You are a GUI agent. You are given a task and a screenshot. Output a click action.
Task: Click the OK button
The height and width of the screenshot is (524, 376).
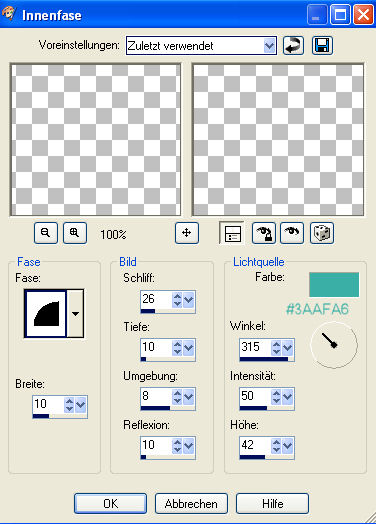[x=110, y=504]
